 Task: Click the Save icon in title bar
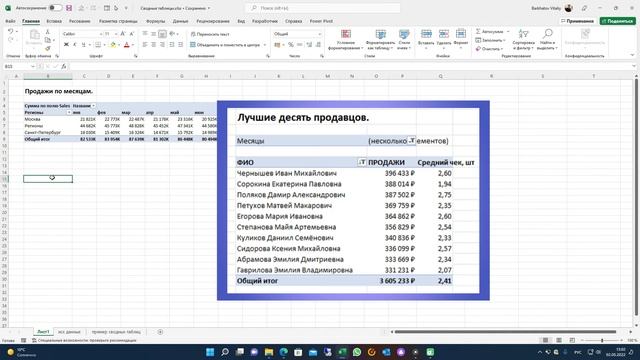tap(69, 8)
